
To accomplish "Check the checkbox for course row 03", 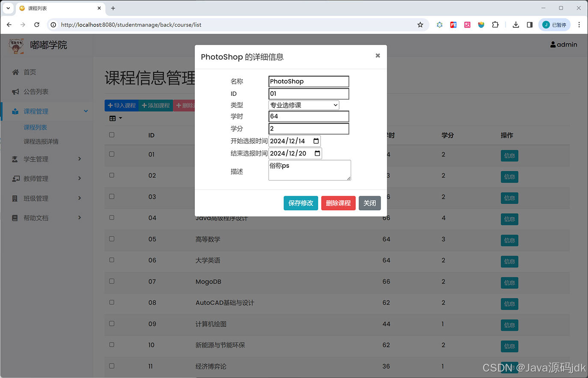I will coord(112,196).
